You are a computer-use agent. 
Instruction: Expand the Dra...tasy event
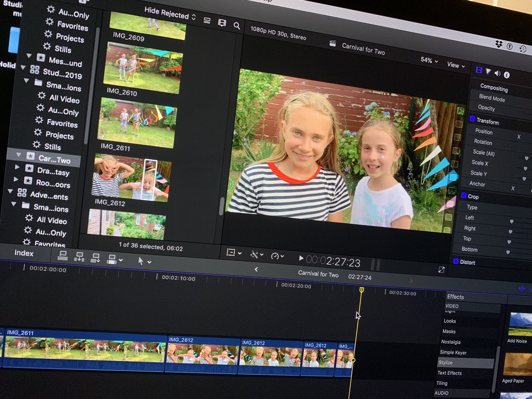(x=17, y=167)
